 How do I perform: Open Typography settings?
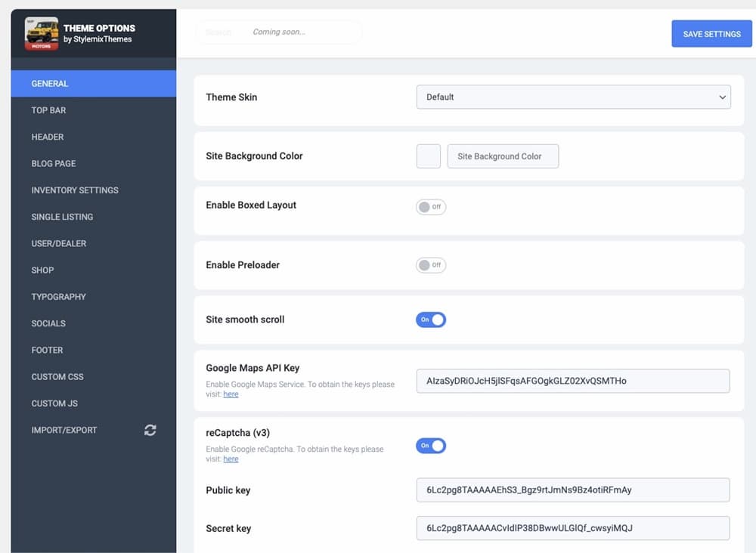pos(94,297)
